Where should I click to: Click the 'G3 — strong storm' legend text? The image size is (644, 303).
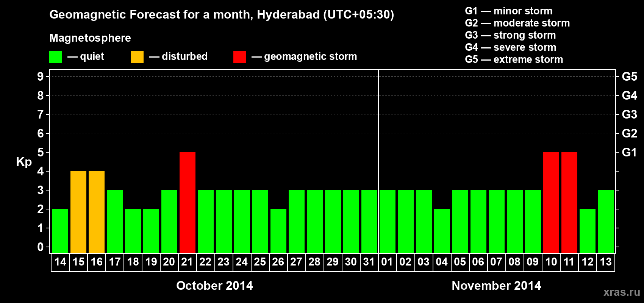tap(510, 35)
